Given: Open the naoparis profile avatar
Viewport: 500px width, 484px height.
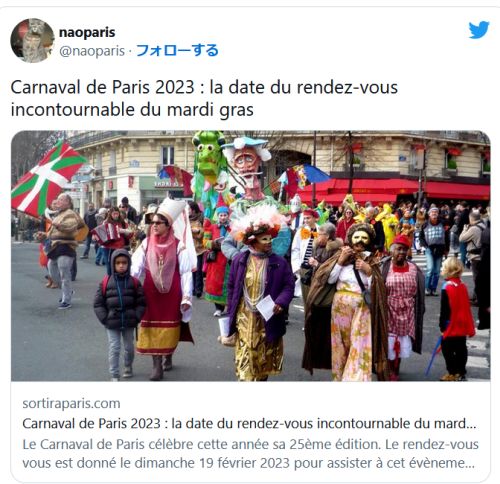Looking at the screenshot, I should [32, 41].
